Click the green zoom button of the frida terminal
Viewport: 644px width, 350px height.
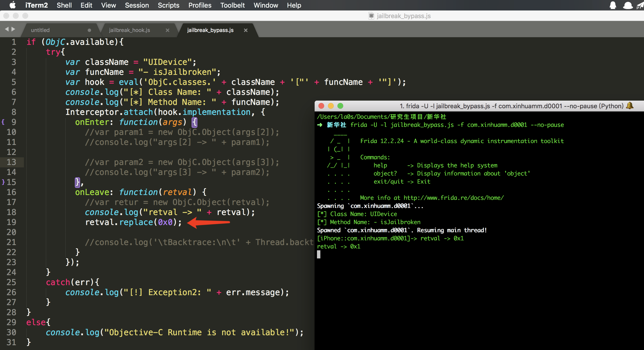pos(340,106)
